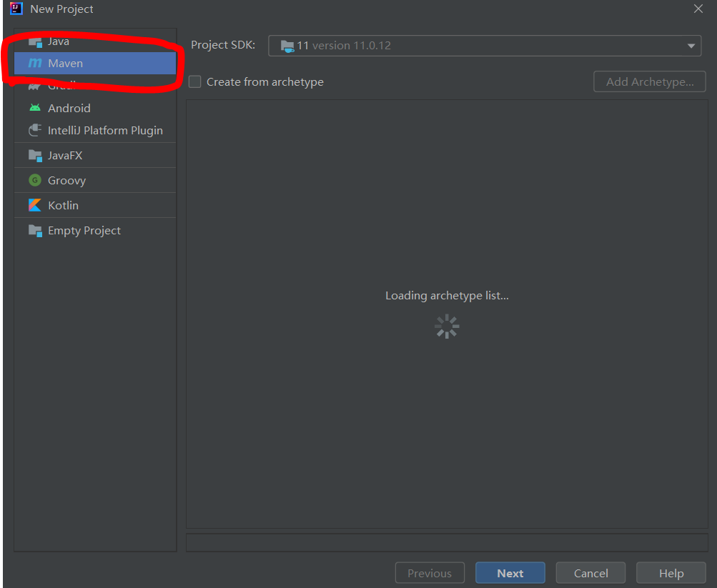Select Empty Project in the list
The image size is (717, 588).
click(95, 231)
